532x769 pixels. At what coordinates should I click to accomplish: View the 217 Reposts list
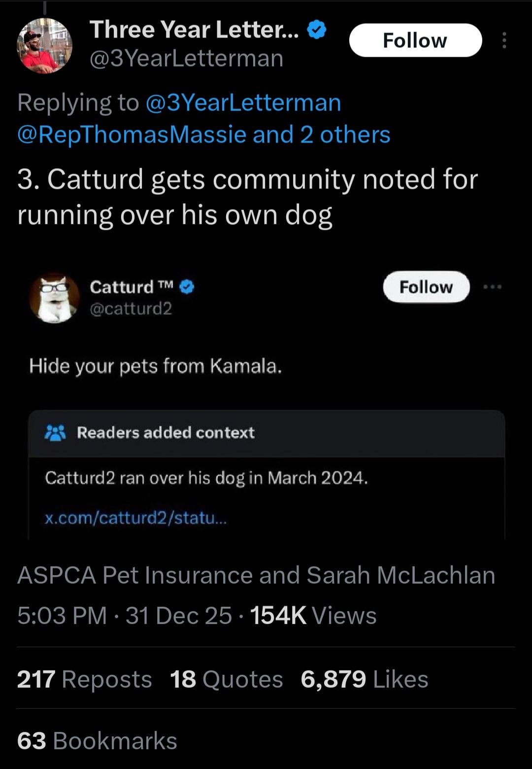click(84, 679)
